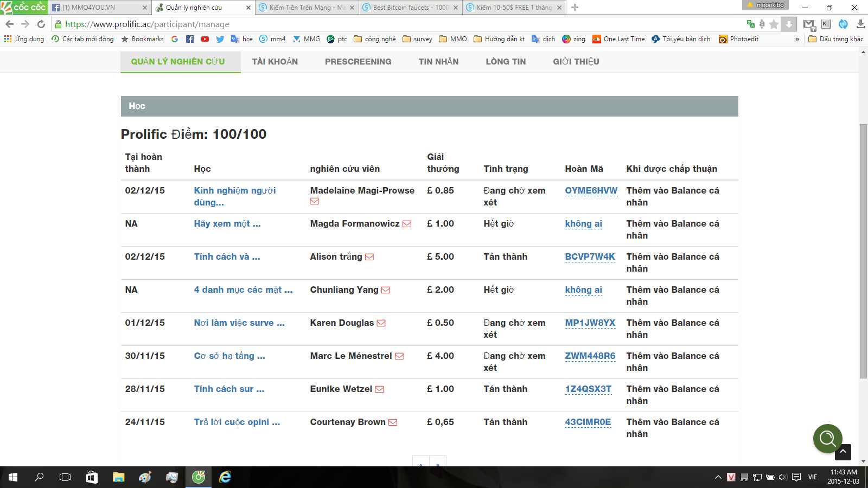
Task: Click completion code BCVP7W4K
Action: [x=590, y=256]
